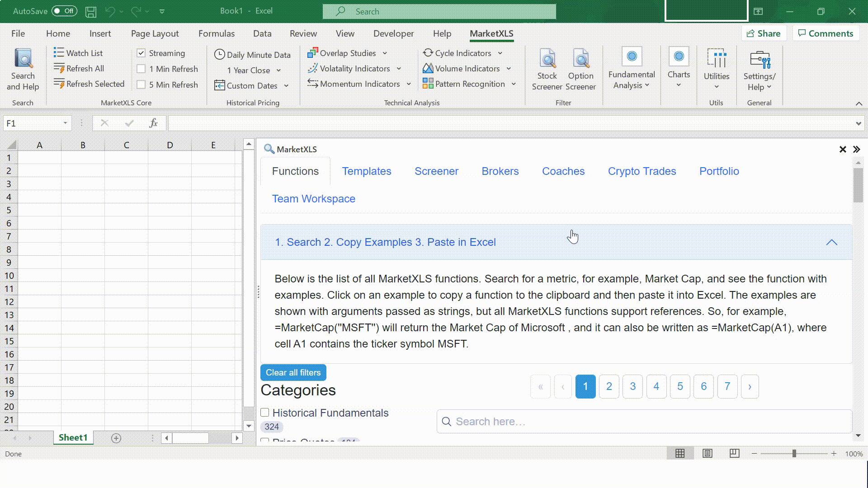The image size is (868, 488).
Task: Switch to the Screener tab
Action: click(x=436, y=171)
